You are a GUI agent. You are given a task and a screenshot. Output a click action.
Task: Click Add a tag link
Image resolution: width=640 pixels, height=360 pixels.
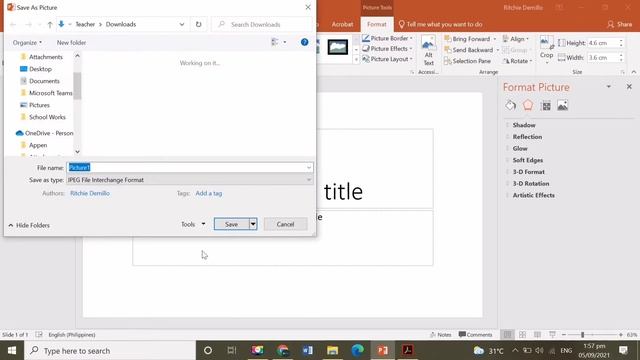click(x=209, y=193)
